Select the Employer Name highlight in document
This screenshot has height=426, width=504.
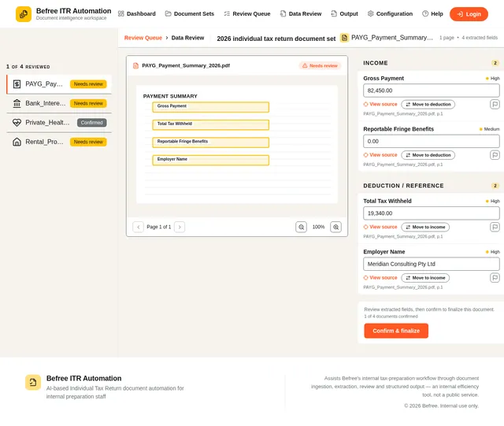coord(210,160)
